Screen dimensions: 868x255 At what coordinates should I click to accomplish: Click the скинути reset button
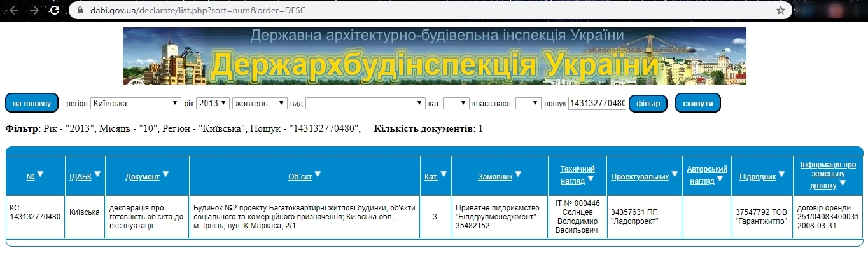[697, 103]
